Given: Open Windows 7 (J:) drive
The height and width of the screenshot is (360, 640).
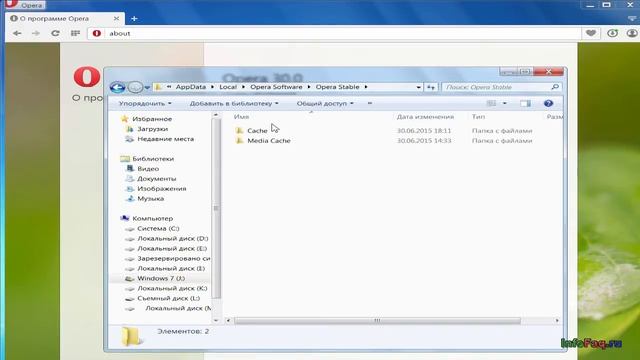Looking at the screenshot, I should click(x=161, y=278).
